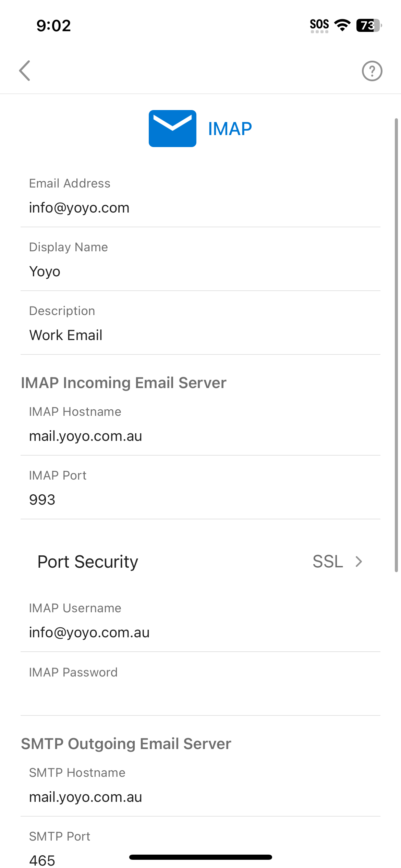401x868 pixels.
Task: Tap the blue IMAP title text
Action: (x=230, y=129)
